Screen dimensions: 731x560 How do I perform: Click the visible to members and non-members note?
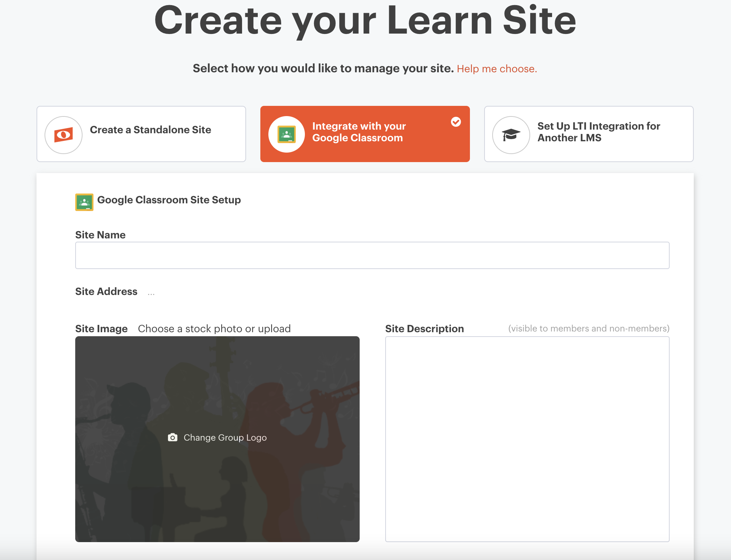pyautogui.click(x=589, y=329)
